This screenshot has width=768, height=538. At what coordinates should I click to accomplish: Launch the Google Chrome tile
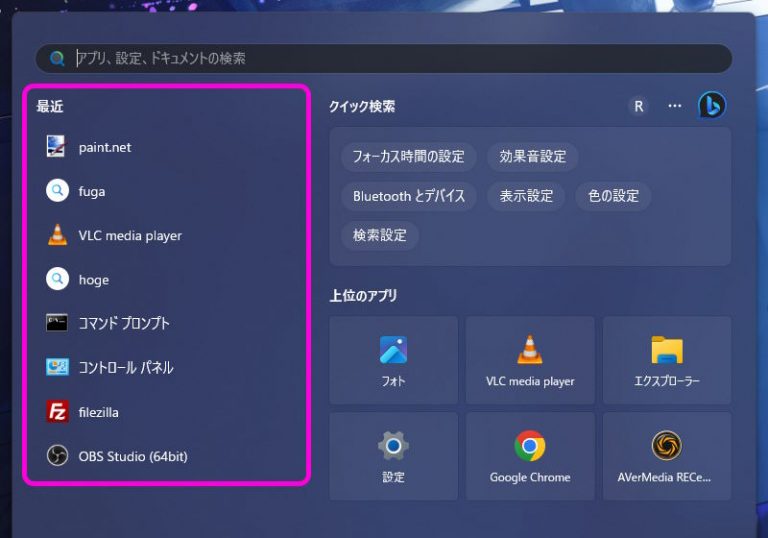tap(530, 456)
